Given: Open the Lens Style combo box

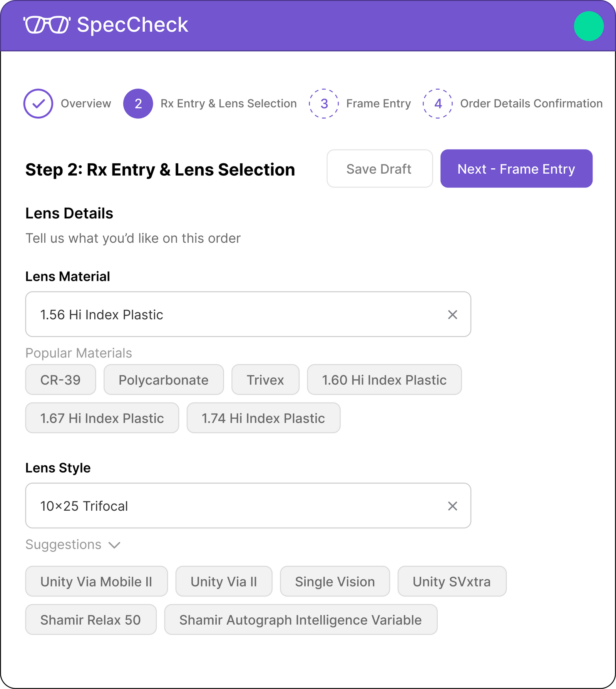Looking at the screenshot, I should 231,506.
